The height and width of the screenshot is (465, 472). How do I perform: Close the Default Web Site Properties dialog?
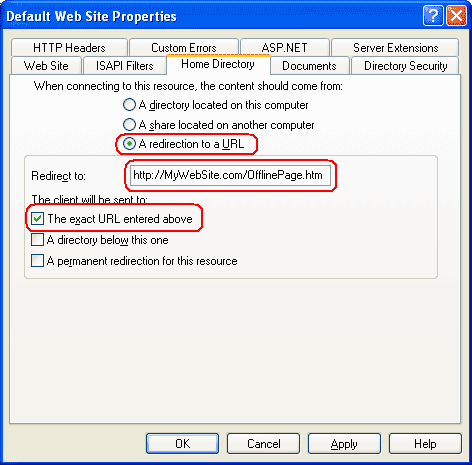click(x=456, y=16)
